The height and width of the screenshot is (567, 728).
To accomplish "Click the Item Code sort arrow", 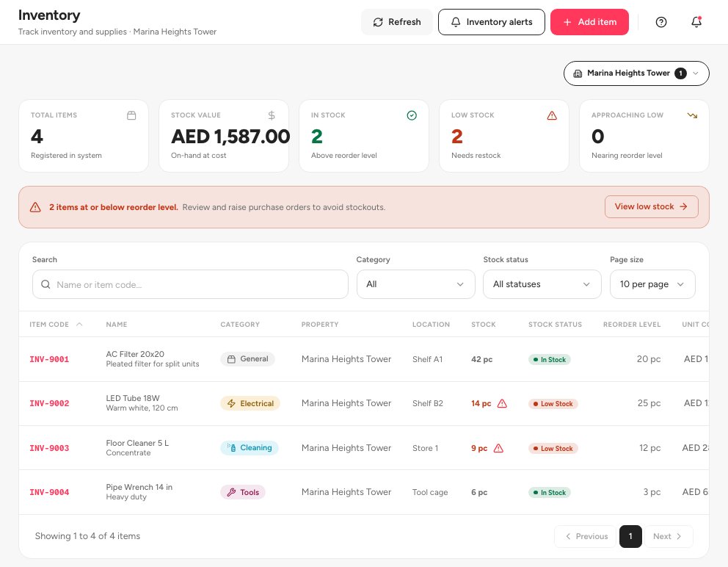I will click(79, 325).
